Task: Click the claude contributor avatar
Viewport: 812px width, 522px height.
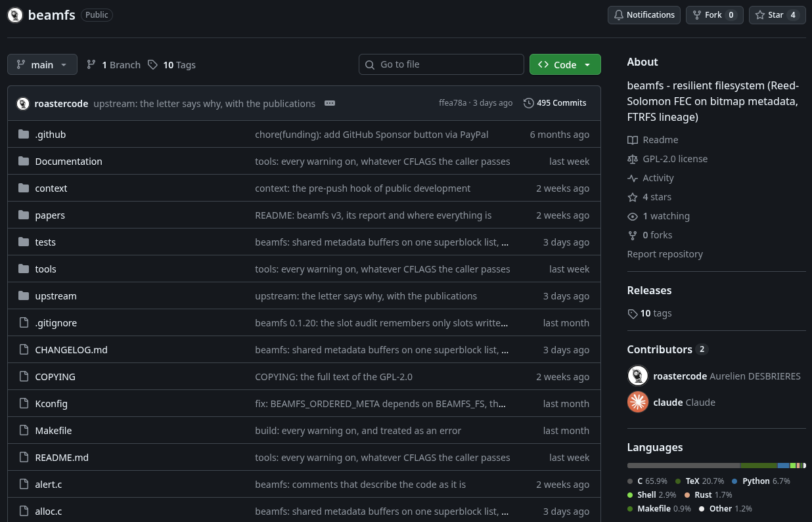Action: (x=638, y=402)
